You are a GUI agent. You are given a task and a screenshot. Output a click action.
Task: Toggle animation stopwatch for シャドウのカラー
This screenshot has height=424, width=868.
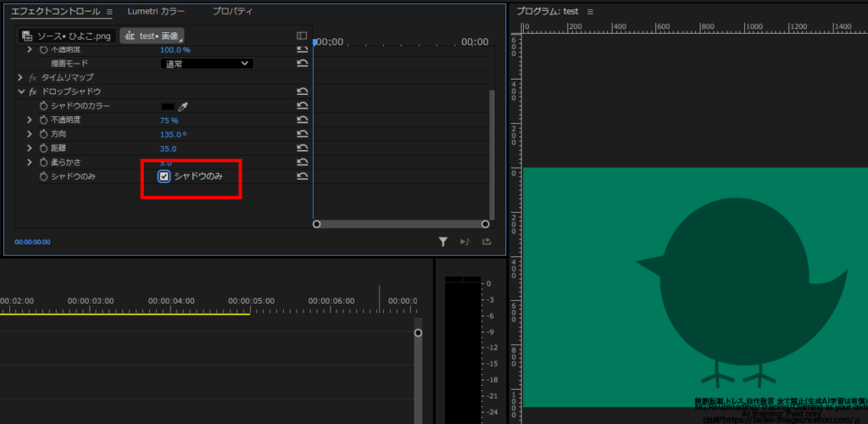coord(44,106)
